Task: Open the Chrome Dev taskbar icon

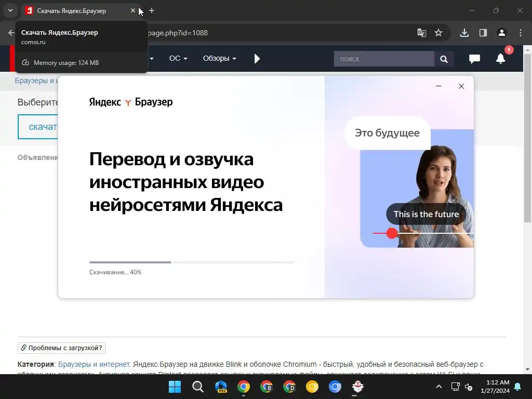Action: tap(289, 387)
